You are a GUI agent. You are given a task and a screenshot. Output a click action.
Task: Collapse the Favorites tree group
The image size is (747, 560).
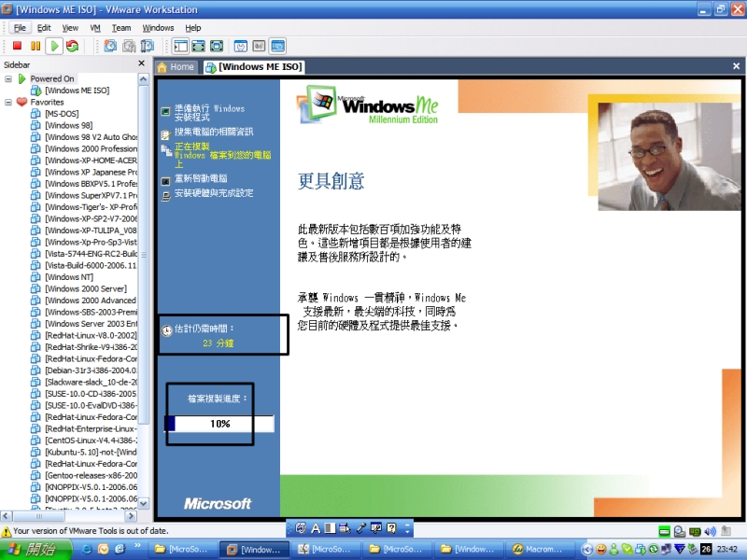[x=8, y=102]
